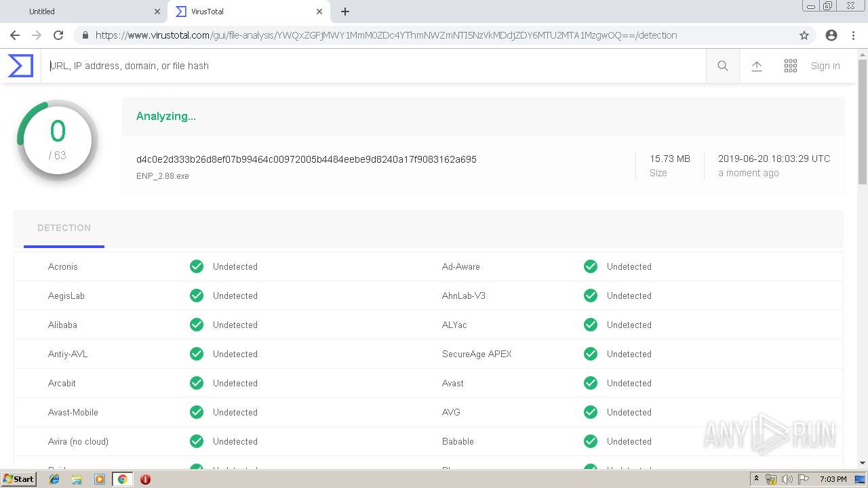Click the Babable undetected check icon

click(591, 441)
